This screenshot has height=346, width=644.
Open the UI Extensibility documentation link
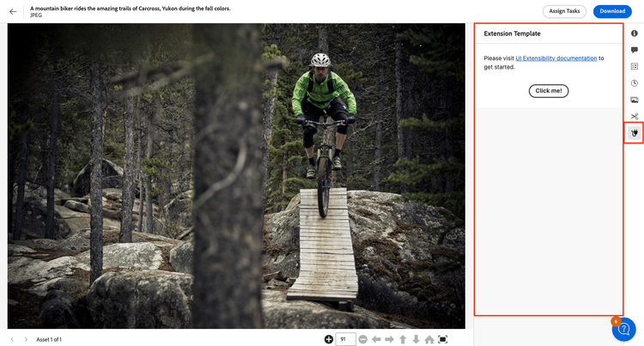[x=556, y=58]
